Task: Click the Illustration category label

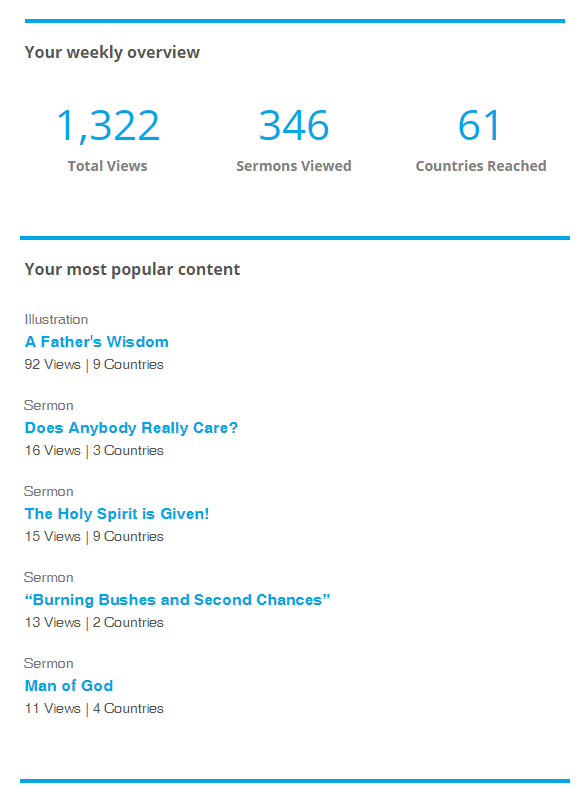Action: click(x=56, y=320)
